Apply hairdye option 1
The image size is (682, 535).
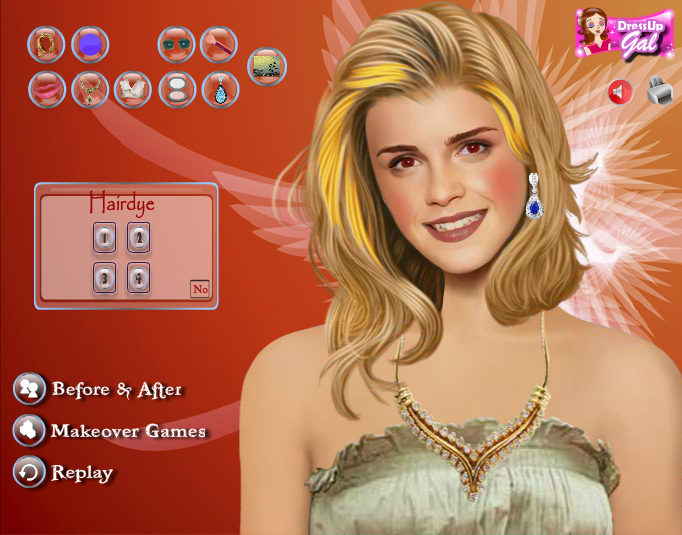104,237
